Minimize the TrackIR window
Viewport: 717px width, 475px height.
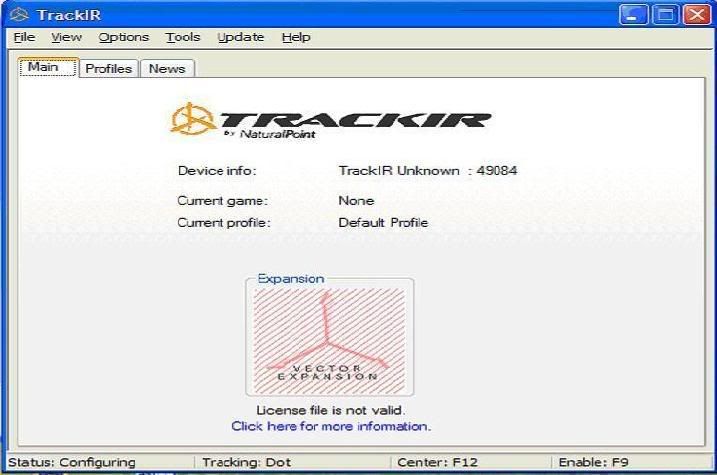(633, 15)
